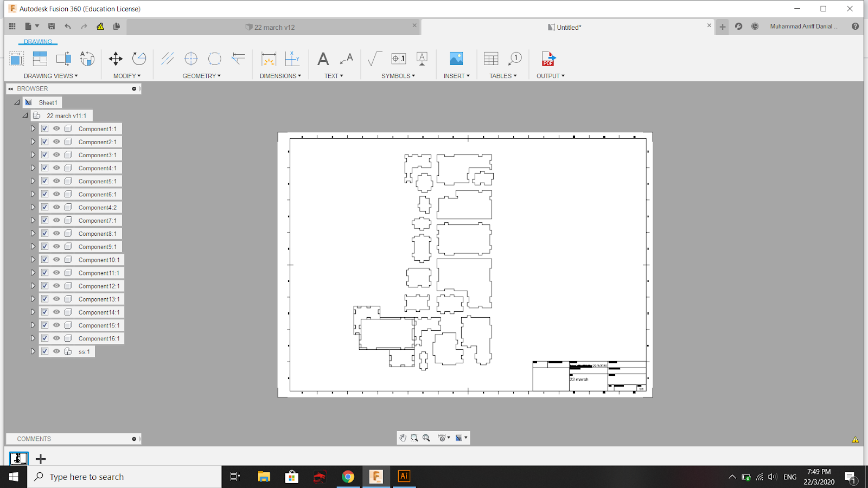
Task: Add a new sheet with the plus button
Action: tap(40, 459)
